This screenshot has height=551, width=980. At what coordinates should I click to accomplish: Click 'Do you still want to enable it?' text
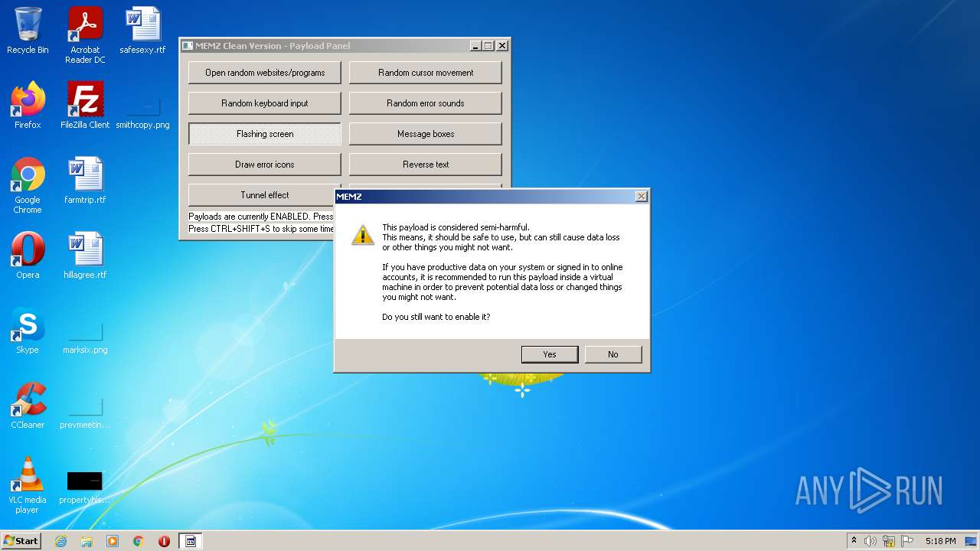click(x=436, y=317)
